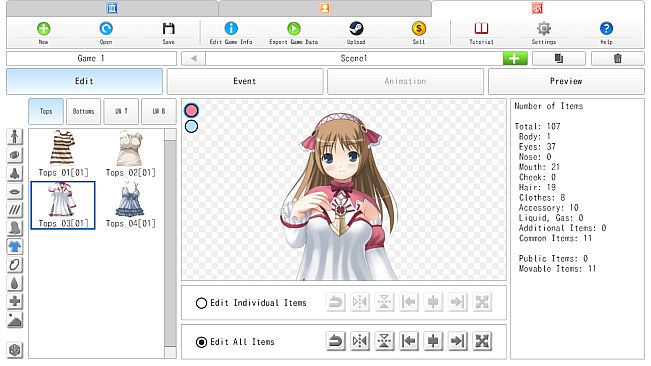Viewport: 651px width, 366px height.
Task: Open the Tutorial book icon
Action: 481,29
